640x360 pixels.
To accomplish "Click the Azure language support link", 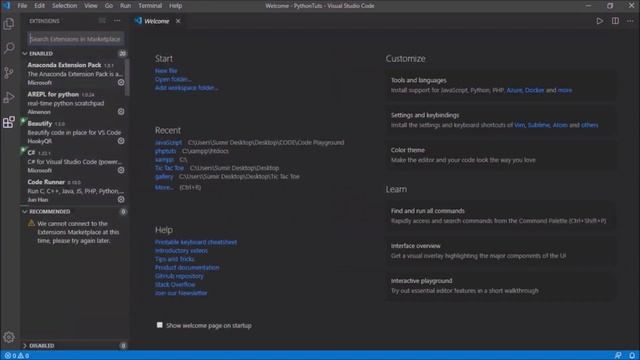I will click(514, 90).
